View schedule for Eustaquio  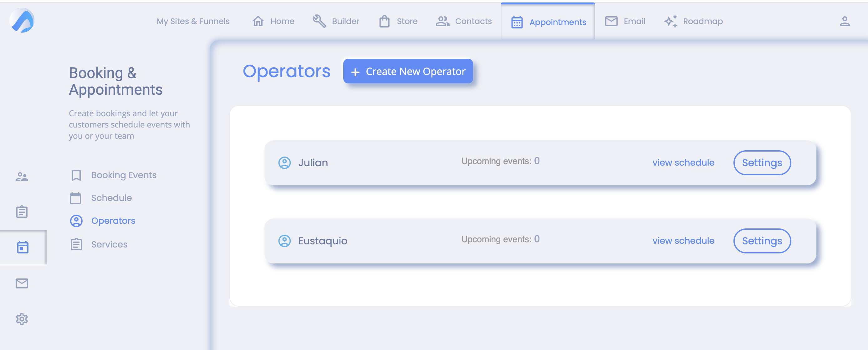683,241
